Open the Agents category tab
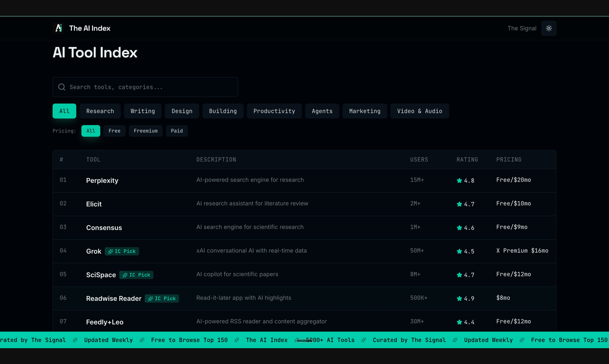 [x=322, y=111]
